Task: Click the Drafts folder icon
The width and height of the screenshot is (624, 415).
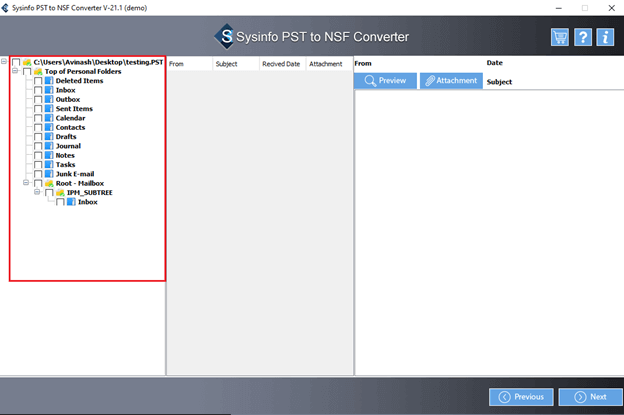Action: click(49, 136)
